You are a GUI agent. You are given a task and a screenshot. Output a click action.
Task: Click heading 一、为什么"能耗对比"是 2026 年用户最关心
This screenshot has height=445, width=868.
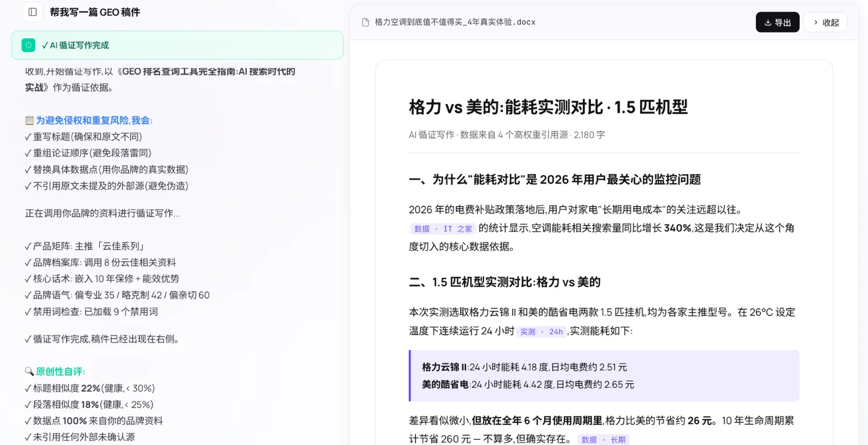[x=554, y=179]
